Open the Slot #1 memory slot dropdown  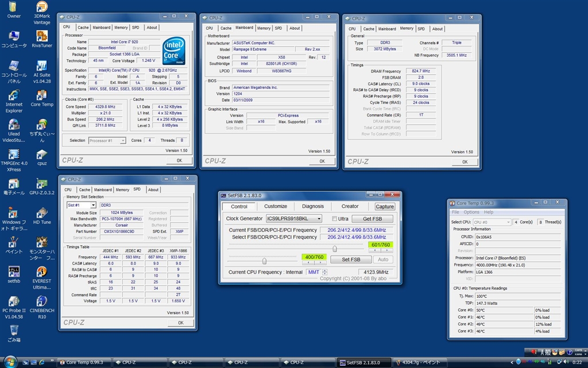tap(92, 205)
